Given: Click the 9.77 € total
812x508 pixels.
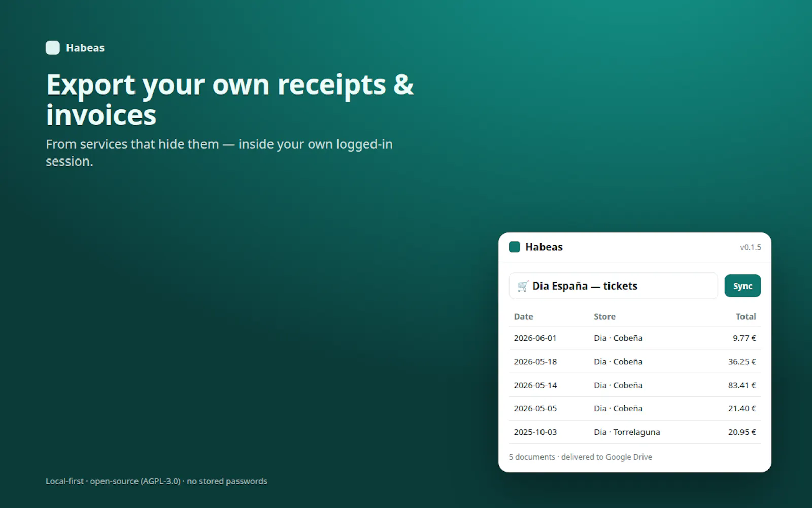Looking at the screenshot, I should coord(745,338).
